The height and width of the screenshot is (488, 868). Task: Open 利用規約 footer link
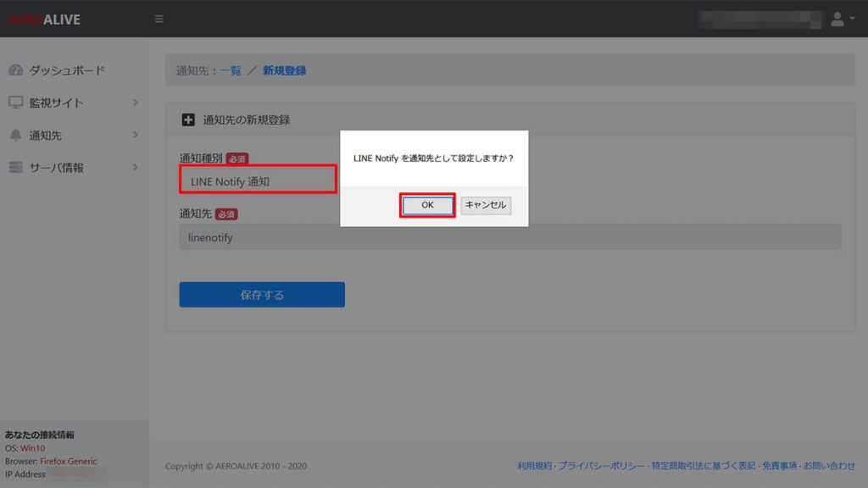534,466
